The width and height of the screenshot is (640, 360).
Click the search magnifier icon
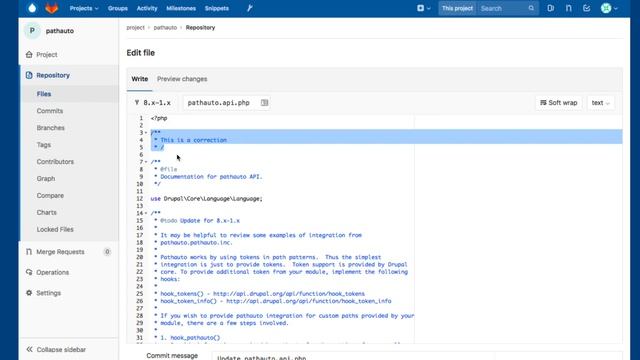531,8
